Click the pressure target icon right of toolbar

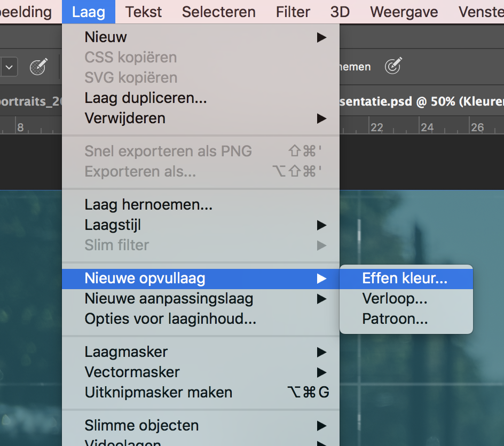click(393, 66)
